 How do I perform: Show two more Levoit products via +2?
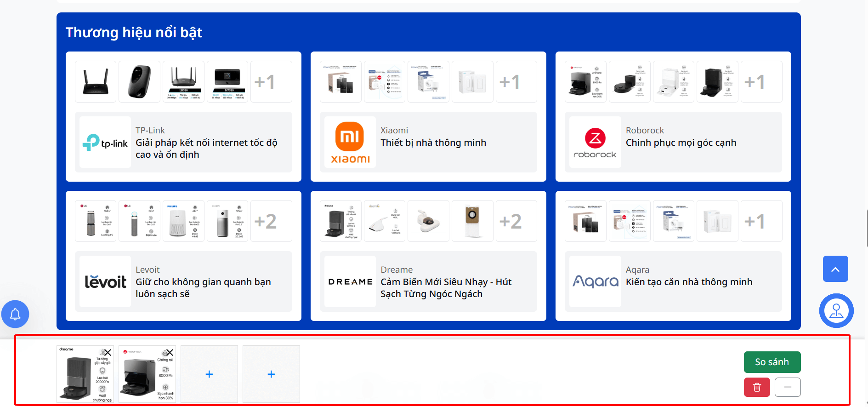pos(271,221)
